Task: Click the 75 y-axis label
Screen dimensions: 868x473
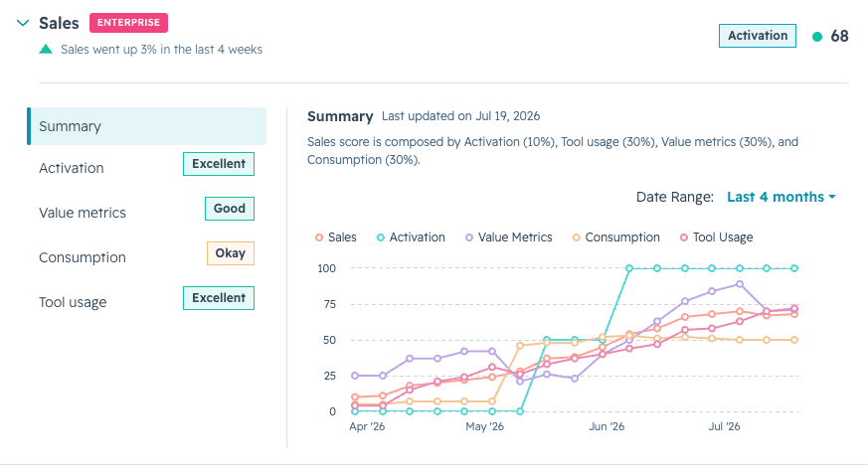Action: point(329,304)
